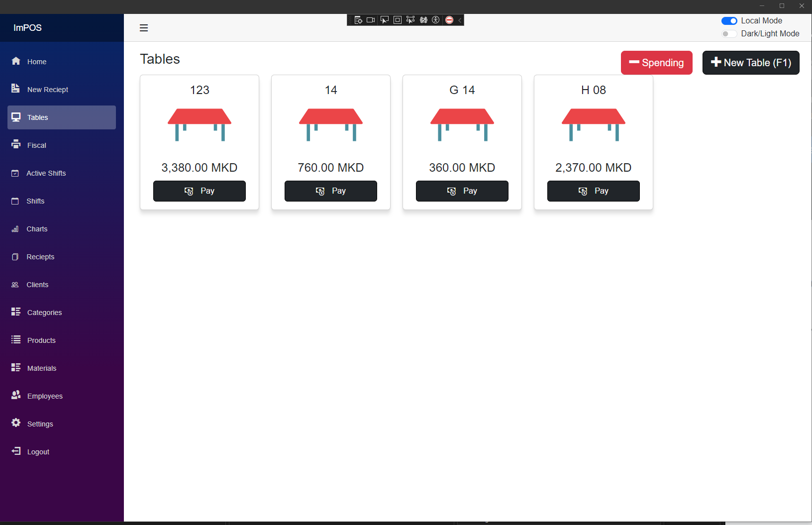Click the Clients people icon
The height and width of the screenshot is (525, 812).
click(x=15, y=285)
